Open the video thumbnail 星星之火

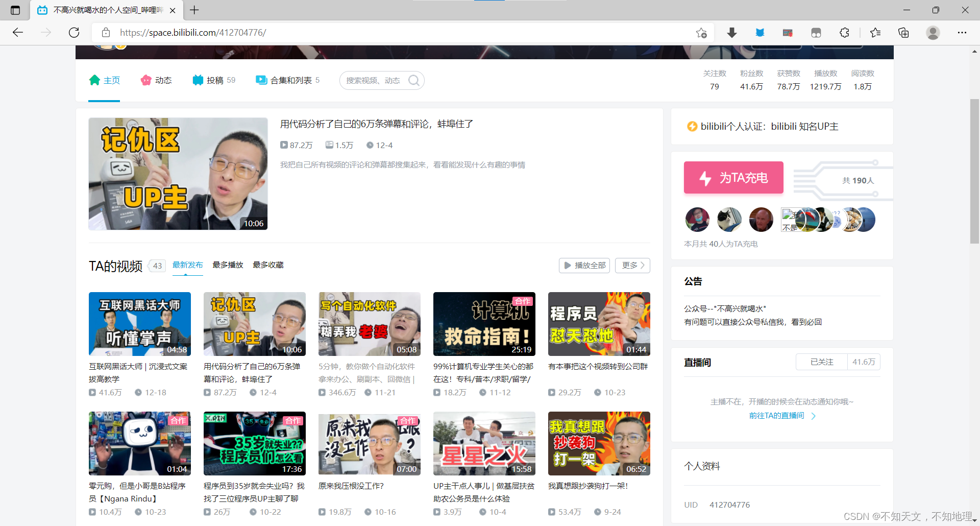click(484, 443)
